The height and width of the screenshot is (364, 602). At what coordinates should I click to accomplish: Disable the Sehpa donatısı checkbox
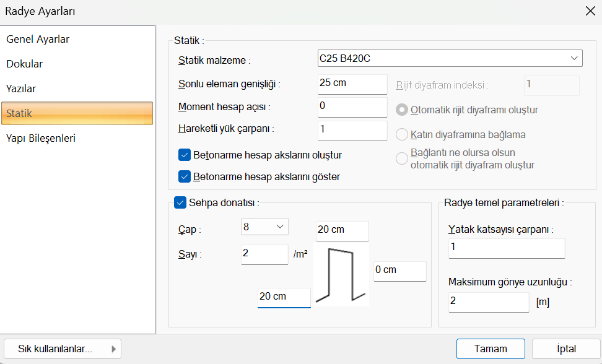180,202
